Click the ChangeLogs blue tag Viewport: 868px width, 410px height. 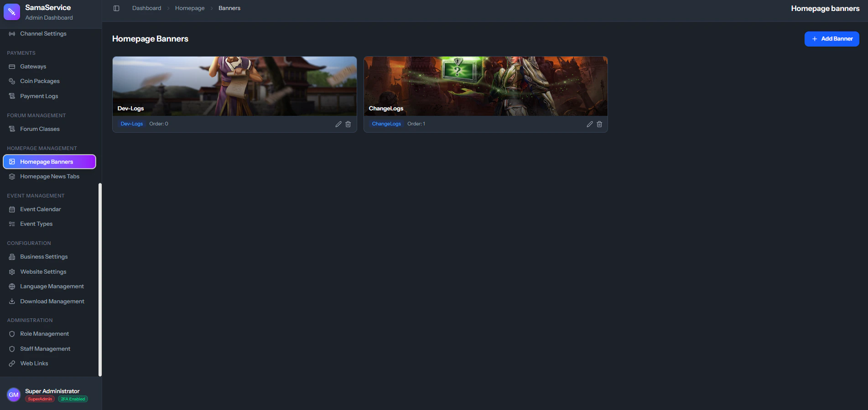click(x=386, y=124)
